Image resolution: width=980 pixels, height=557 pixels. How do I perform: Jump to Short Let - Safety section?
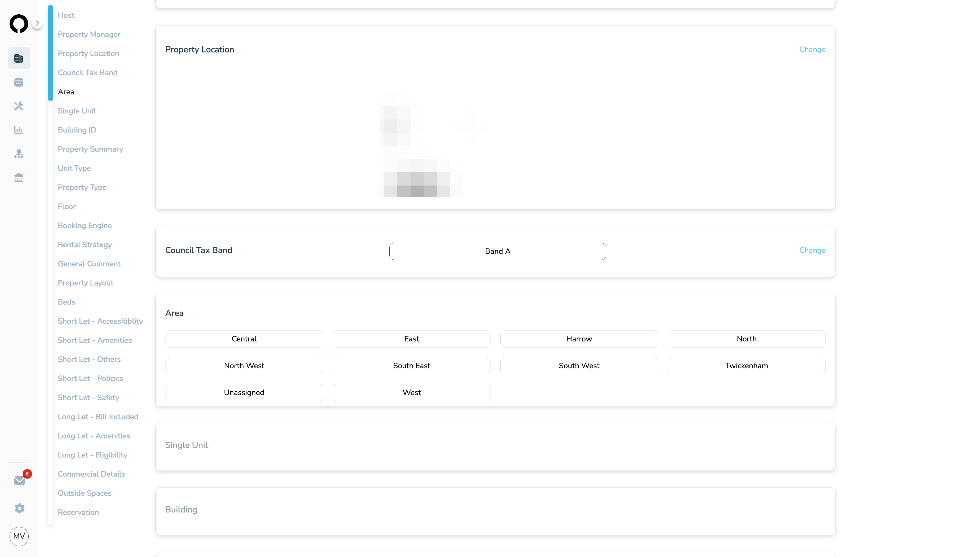coord(88,398)
